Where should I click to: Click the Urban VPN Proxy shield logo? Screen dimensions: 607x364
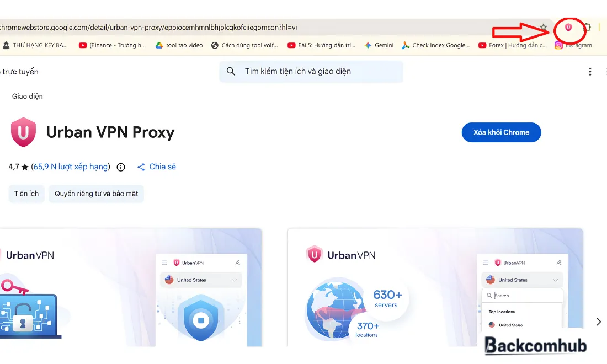click(23, 132)
